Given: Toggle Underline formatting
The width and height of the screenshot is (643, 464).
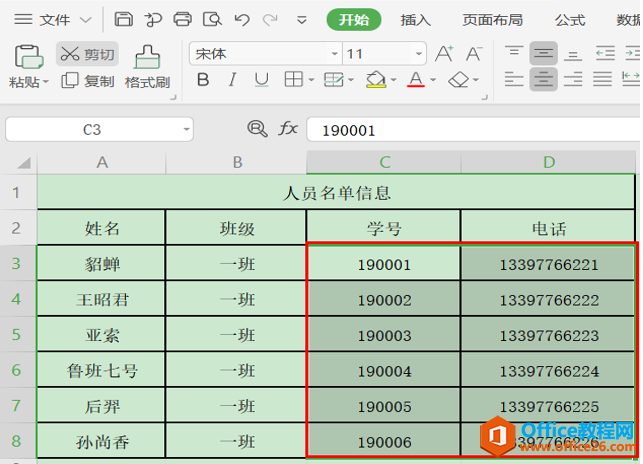Looking at the screenshot, I should (261, 80).
